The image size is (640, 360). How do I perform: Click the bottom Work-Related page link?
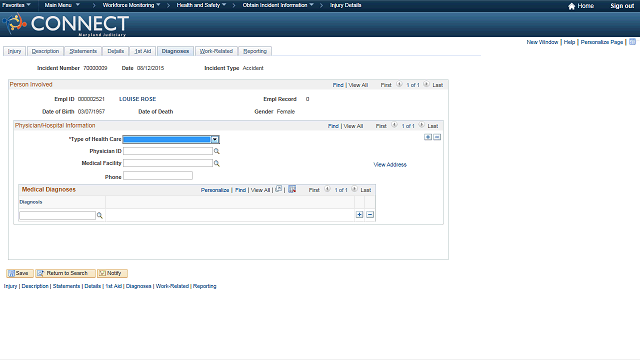coord(172,286)
